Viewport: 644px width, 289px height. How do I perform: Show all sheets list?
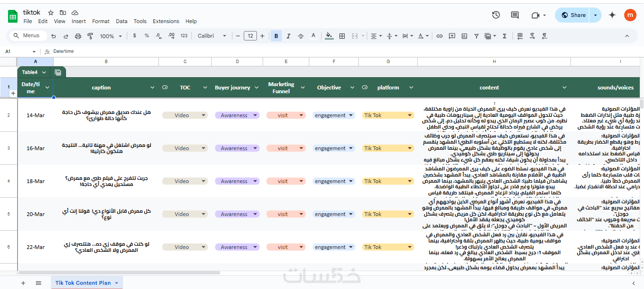click(38, 283)
